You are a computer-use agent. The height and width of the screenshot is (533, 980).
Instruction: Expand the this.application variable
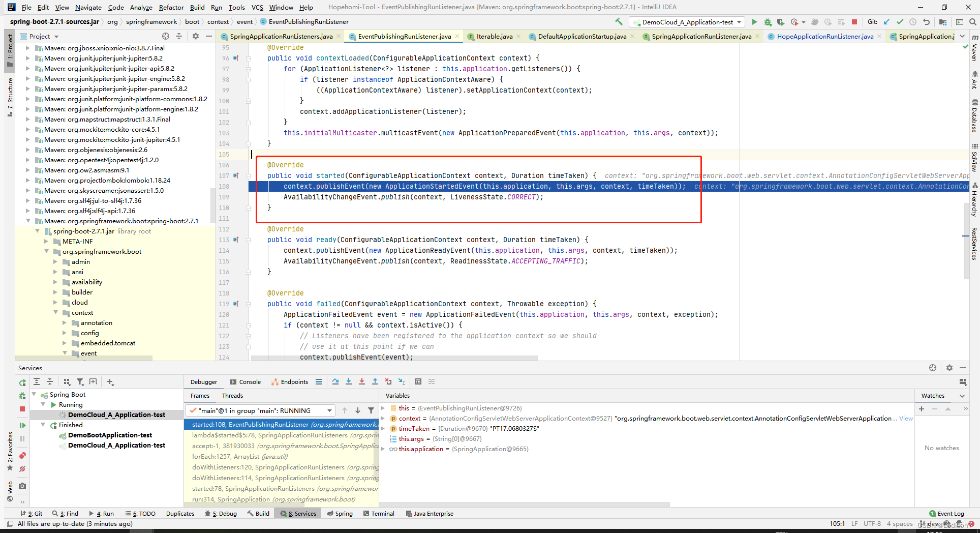[x=383, y=449]
